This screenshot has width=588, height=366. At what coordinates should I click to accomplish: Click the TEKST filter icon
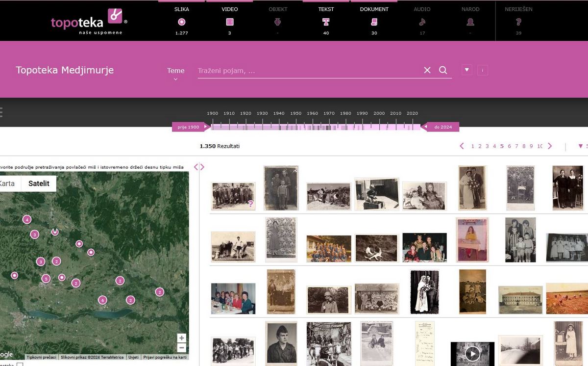click(x=326, y=22)
